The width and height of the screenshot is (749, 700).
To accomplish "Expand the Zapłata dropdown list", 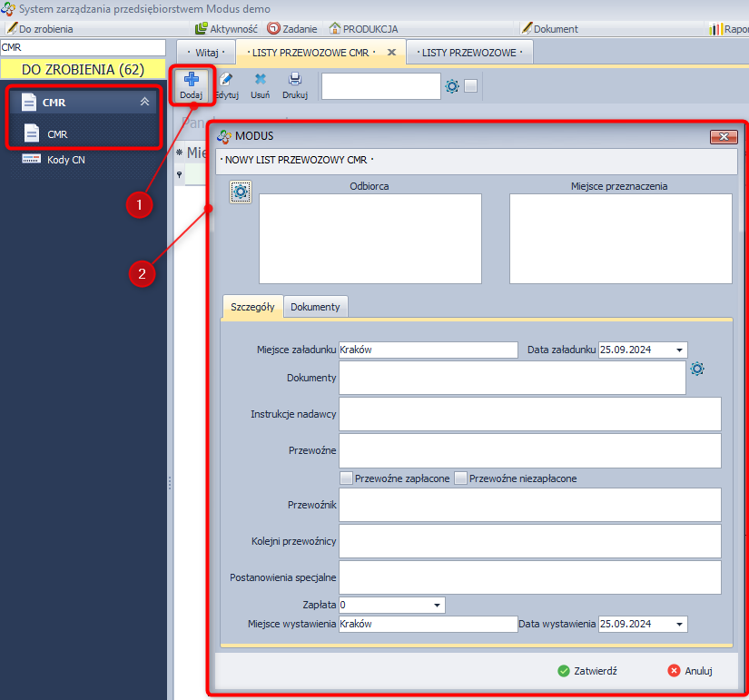I will tap(437, 605).
